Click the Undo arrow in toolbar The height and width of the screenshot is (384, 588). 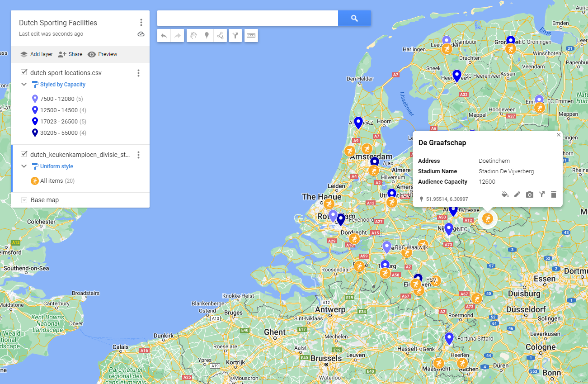[164, 36]
